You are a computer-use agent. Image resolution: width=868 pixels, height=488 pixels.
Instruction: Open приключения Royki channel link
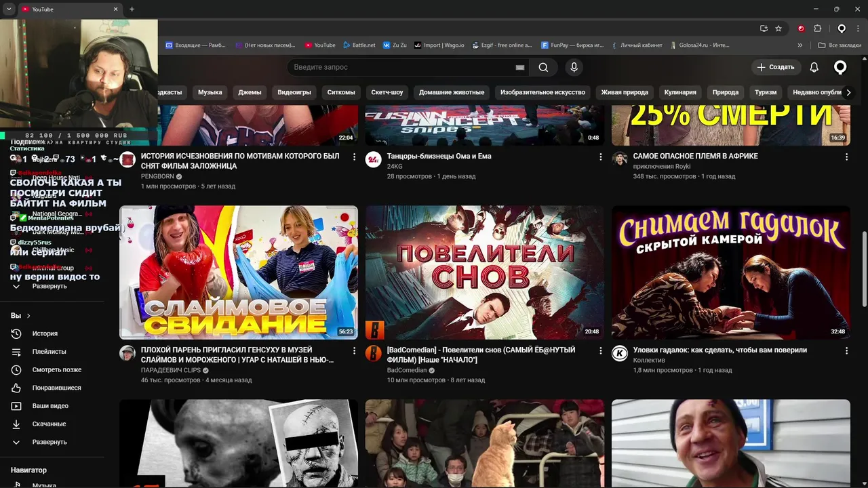(662, 166)
